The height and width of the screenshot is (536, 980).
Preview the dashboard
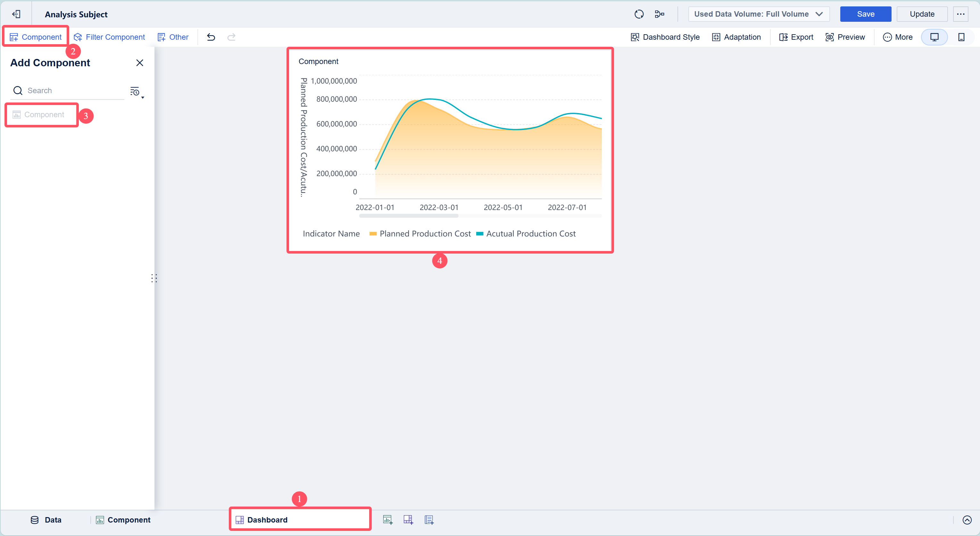pos(845,37)
